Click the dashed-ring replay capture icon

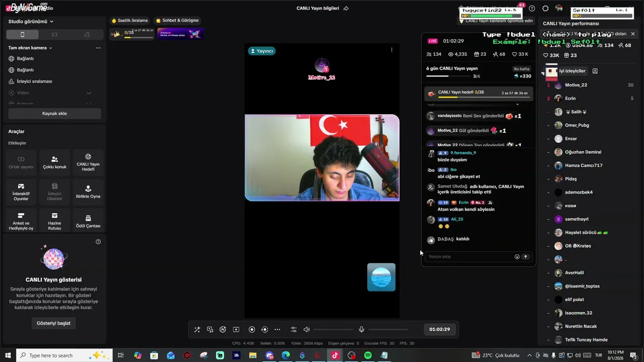click(265, 329)
